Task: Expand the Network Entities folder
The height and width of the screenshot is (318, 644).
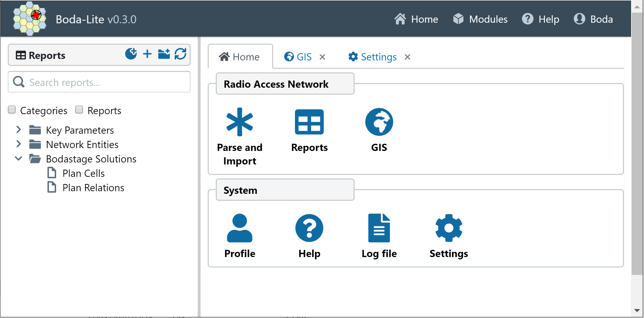Action: click(x=18, y=144)
